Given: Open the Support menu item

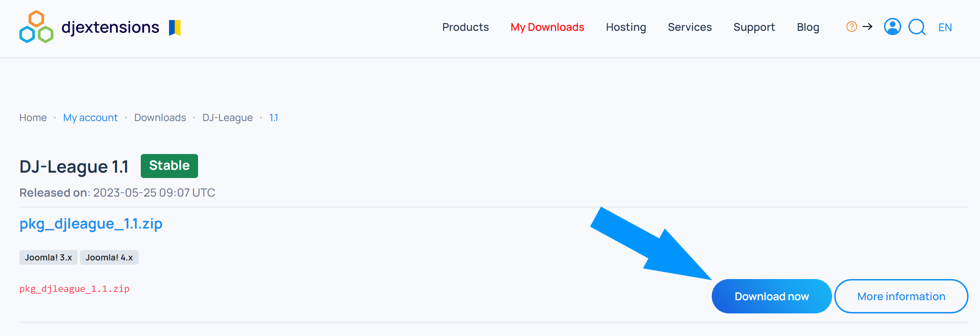Looking at the screenshot, I should 754,27.
